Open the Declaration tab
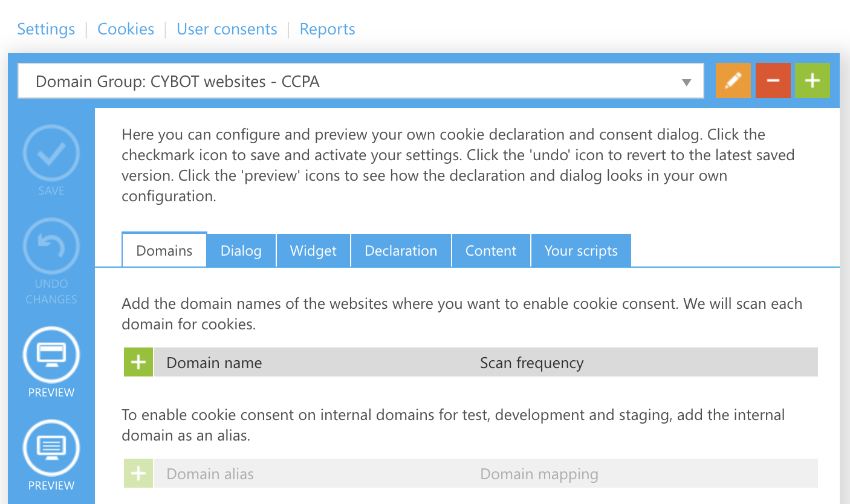 (x=400, y=250)
